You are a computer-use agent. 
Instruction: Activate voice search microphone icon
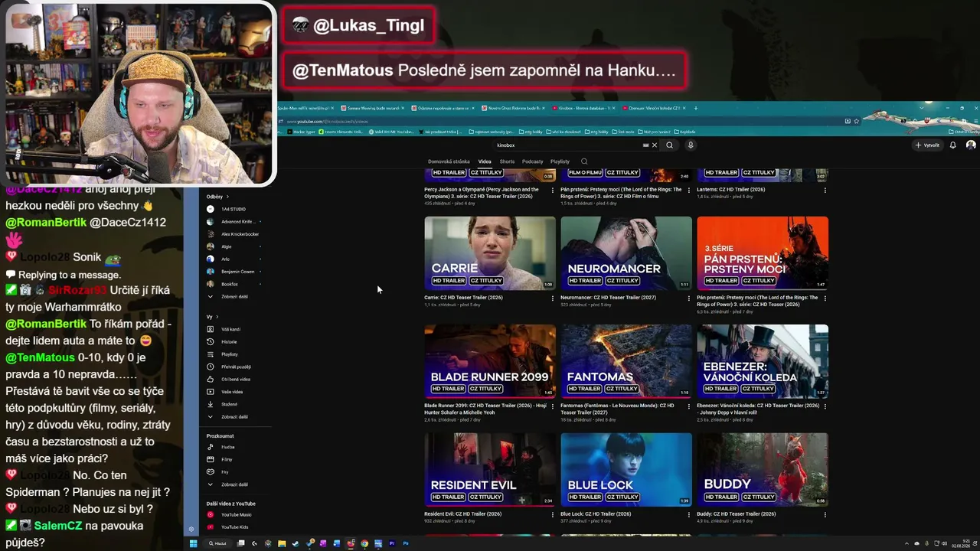pos(690,145)
